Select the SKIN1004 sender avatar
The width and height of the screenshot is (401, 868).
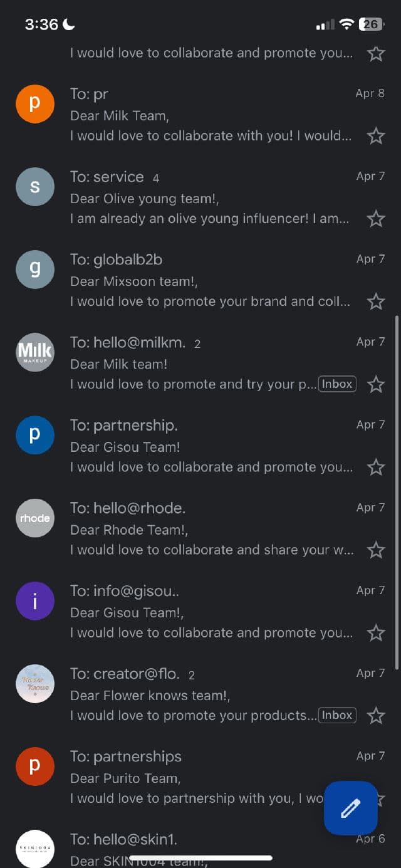[35, 849]
